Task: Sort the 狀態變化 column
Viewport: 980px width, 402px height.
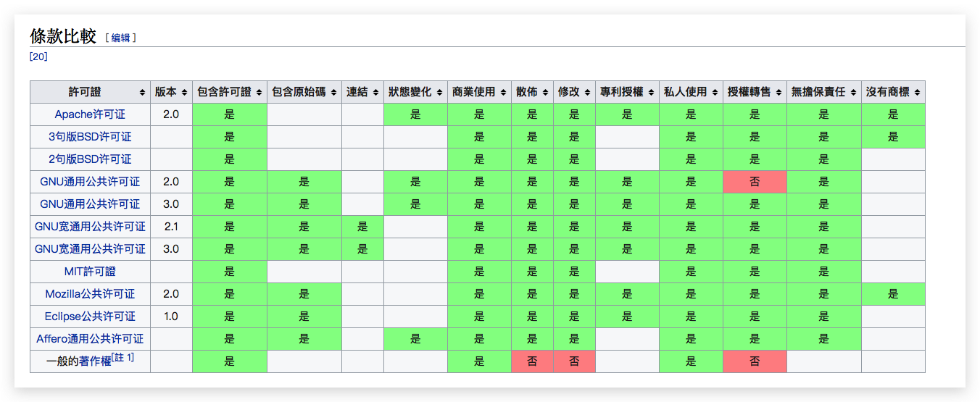Action: (439, 93)
